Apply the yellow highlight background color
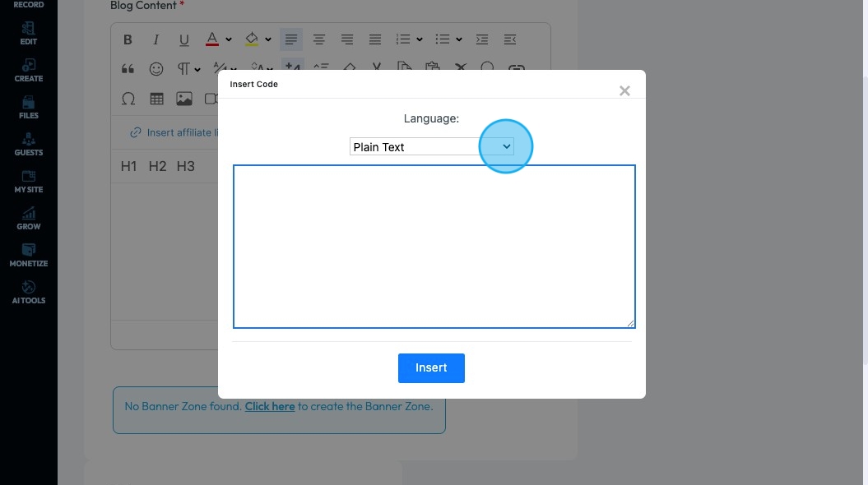868x485 pixels. [251, 39]
